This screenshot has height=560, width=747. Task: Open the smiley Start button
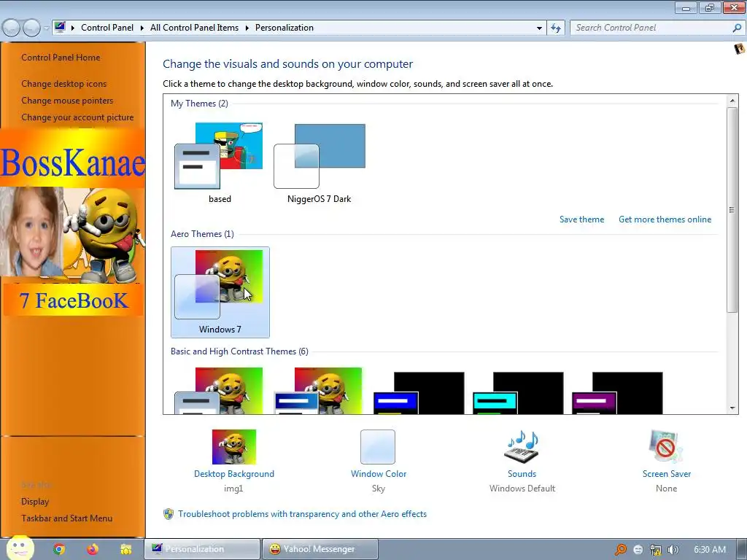point(20,548)
